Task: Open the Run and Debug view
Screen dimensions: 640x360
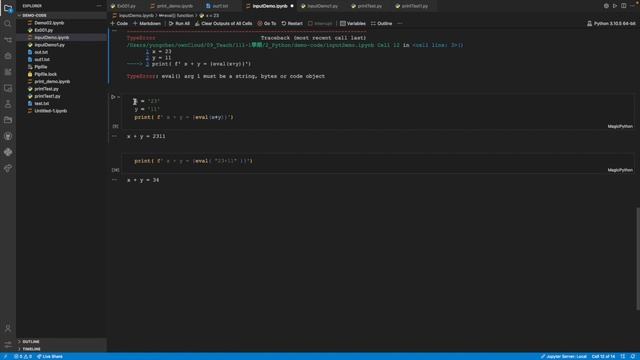Action: tap(8, 56)
